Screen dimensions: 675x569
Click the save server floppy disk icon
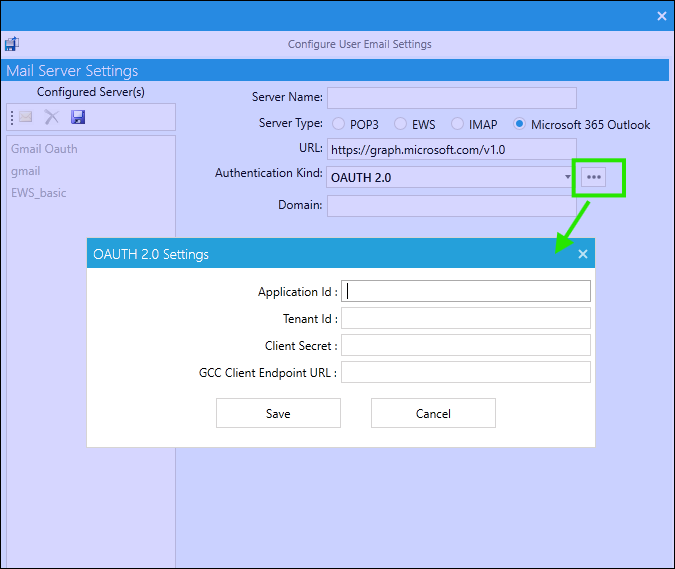click(x=78, y=117)
